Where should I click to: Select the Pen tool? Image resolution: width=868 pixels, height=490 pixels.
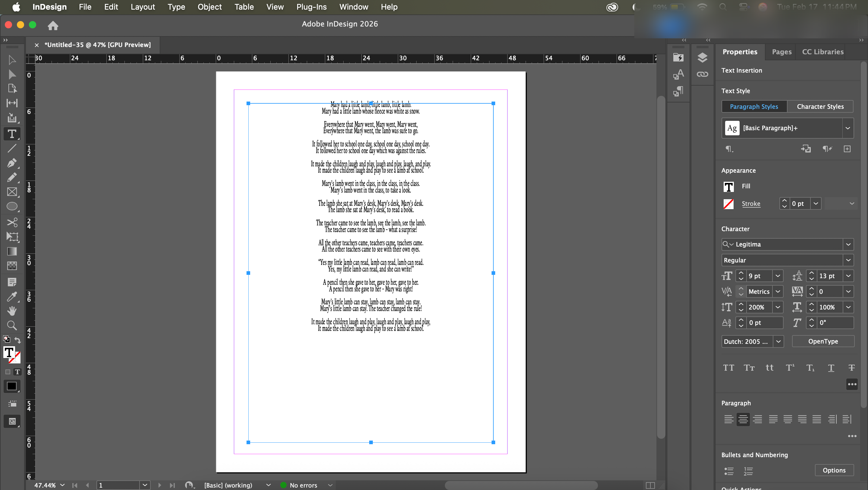(12, 163)
